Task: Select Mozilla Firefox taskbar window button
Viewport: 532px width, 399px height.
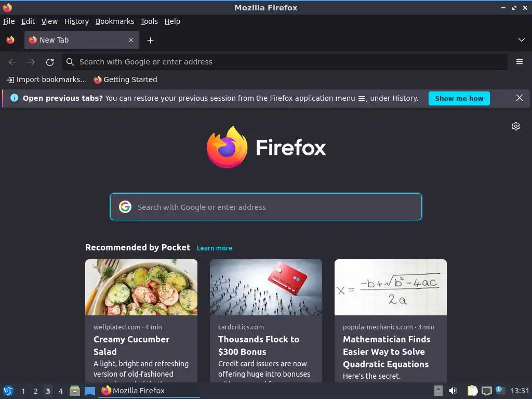Action: pyautogui.click(x=149, y=391)
